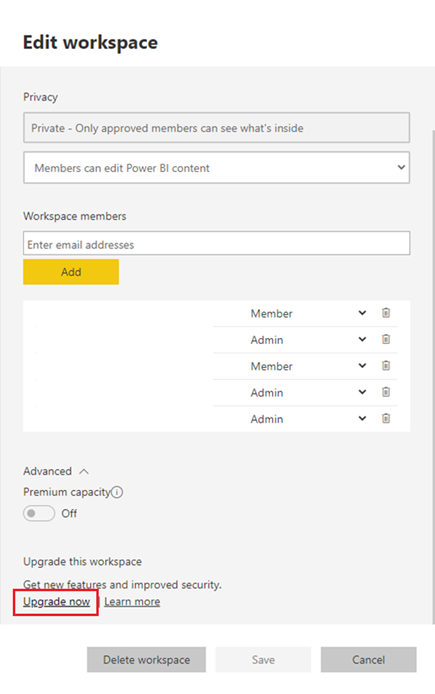Open role dropdown on last Admin row
Image resolution: width=435 pixels, height=694 pixels.
click(x=362, y=418)
